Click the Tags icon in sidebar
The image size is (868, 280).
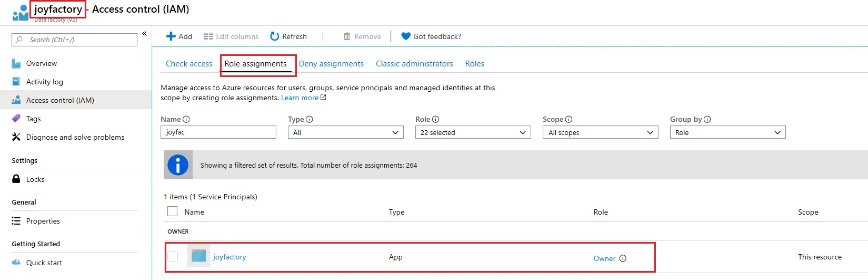point(16,119)
